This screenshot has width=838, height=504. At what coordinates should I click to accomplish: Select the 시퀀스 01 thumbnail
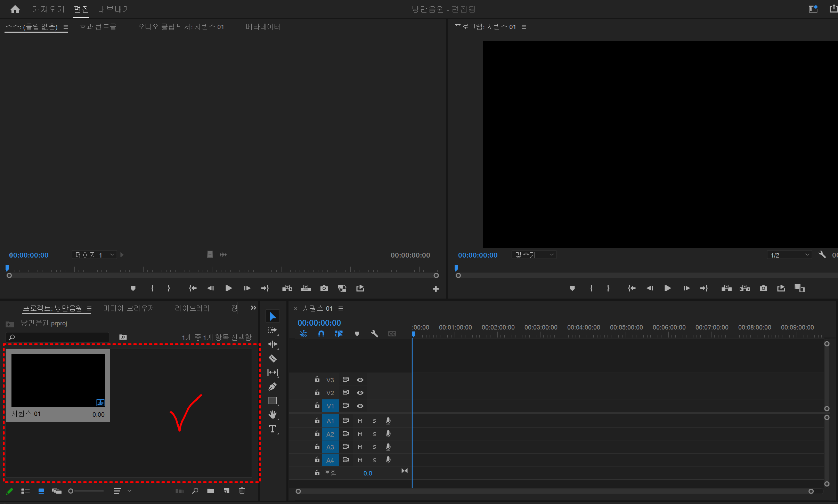point(58,380)
